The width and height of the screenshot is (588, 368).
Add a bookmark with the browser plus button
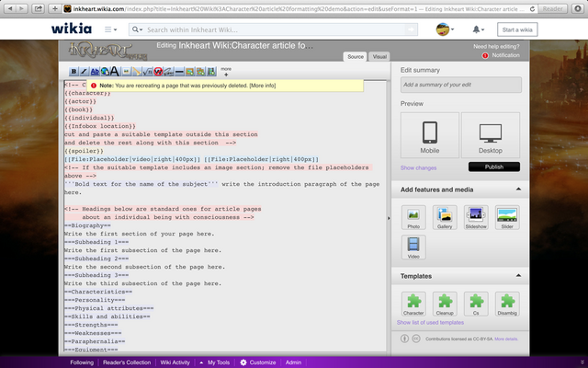point(55,8)
